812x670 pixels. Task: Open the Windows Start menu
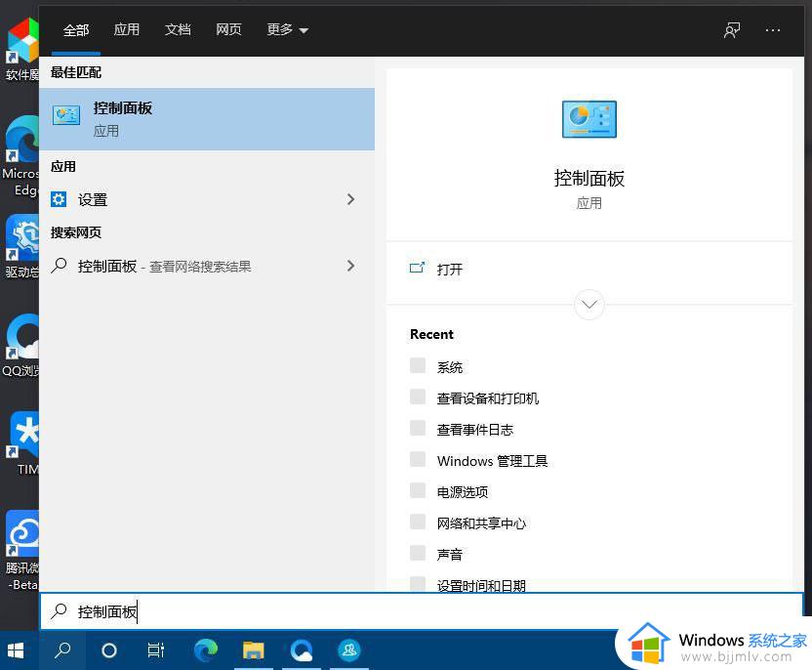[16, 650]
